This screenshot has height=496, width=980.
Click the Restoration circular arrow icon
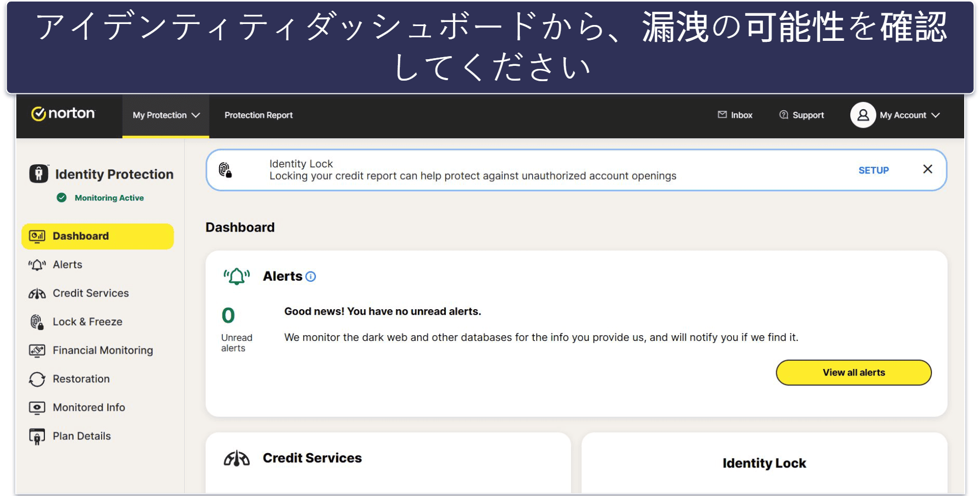pyautogui.click(x=37, y=379)
